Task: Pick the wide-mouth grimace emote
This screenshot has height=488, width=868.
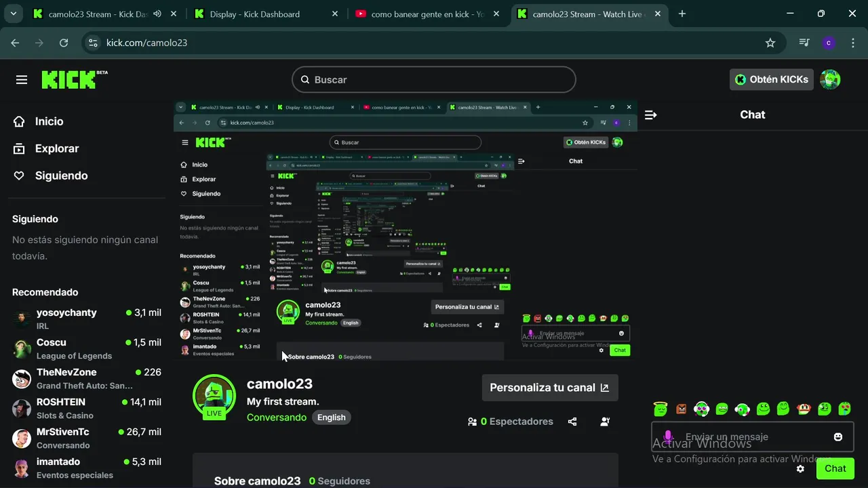Action: point(722,409)
